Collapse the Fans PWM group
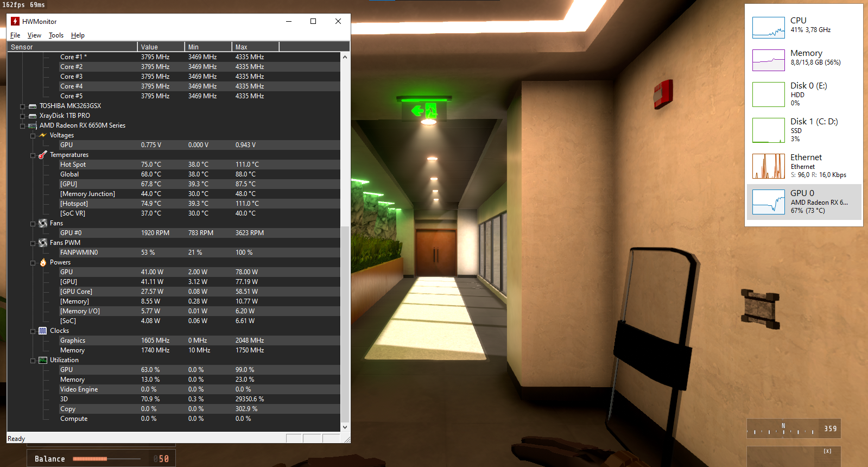Screen dimensions: 868x467 click(x=33, y=243)
